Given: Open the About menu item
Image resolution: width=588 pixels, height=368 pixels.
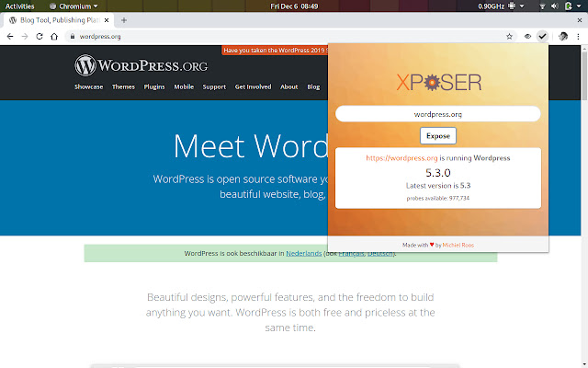Looking at the screenshot, I should coord(288,86).
